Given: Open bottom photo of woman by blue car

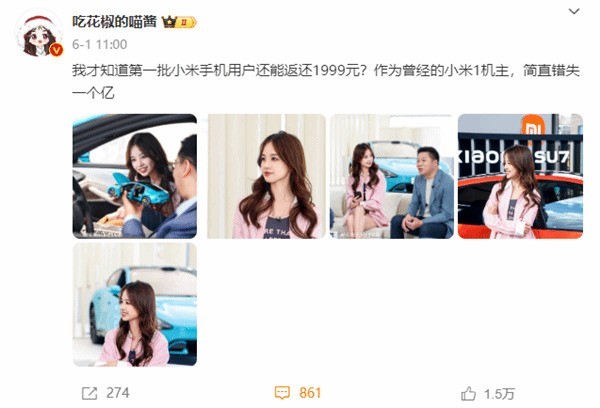Looking at the screenshot, I should 135,305.
